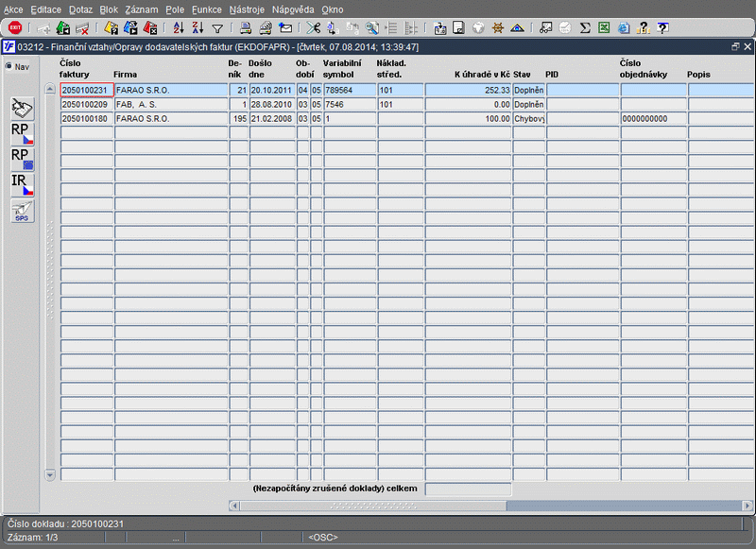The width and height of the screenshot is (756, 549).
Task: Click the blue execute-query folder icon
Action: coord(130,28)
